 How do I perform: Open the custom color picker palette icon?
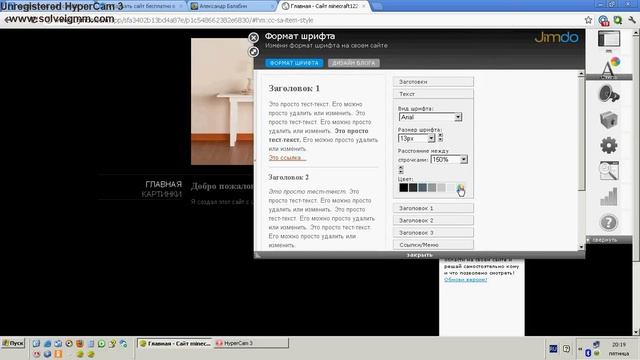click(460, 188)
